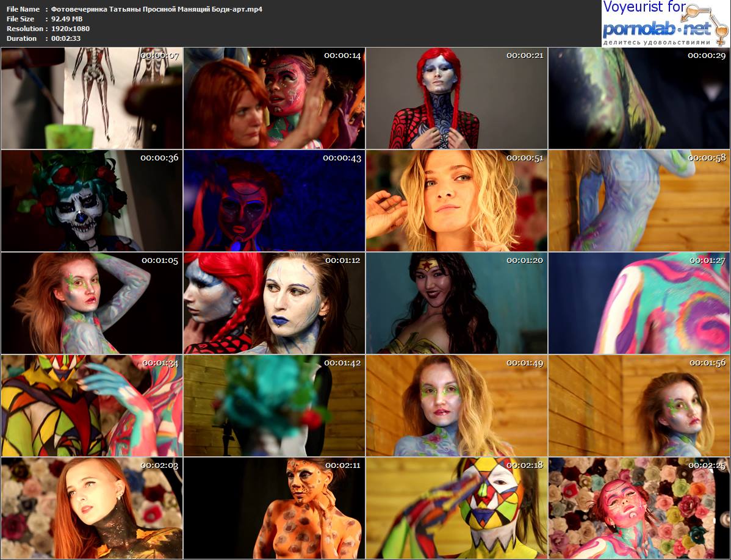Click the 'Voyeurist for' watermark text

pyautogui.click(x=644, y=8)
